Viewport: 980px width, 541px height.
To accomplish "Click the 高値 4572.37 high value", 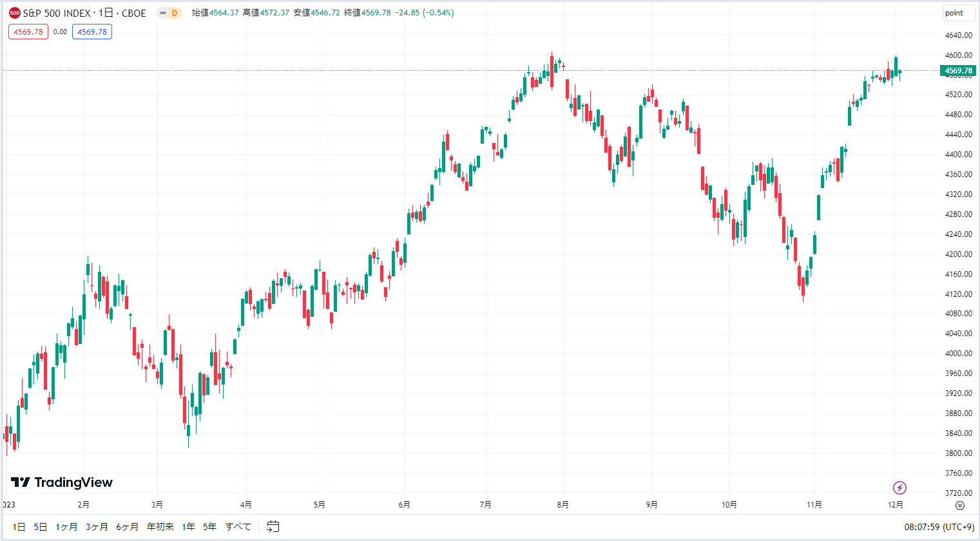I will pos(266,13).
